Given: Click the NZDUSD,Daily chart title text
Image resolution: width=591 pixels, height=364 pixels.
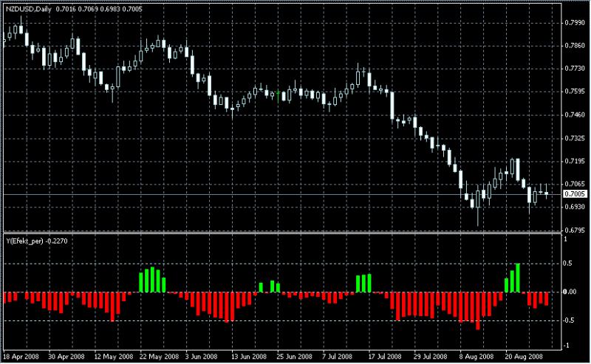Looking at the screenshot, I should (x=29, y=9).
